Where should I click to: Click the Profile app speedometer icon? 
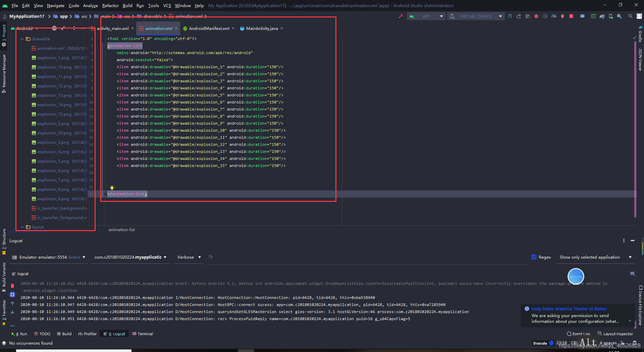pyautogui.click(x=554, y=16)
